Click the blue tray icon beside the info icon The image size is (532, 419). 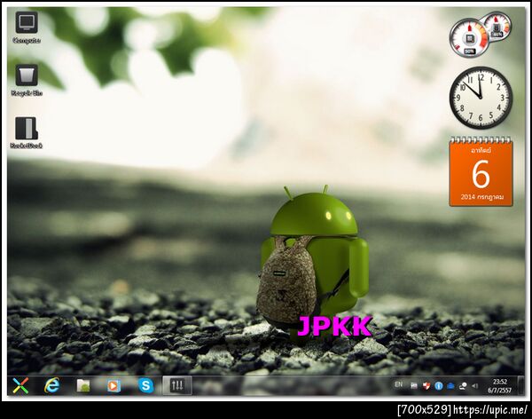coord(450,385)
